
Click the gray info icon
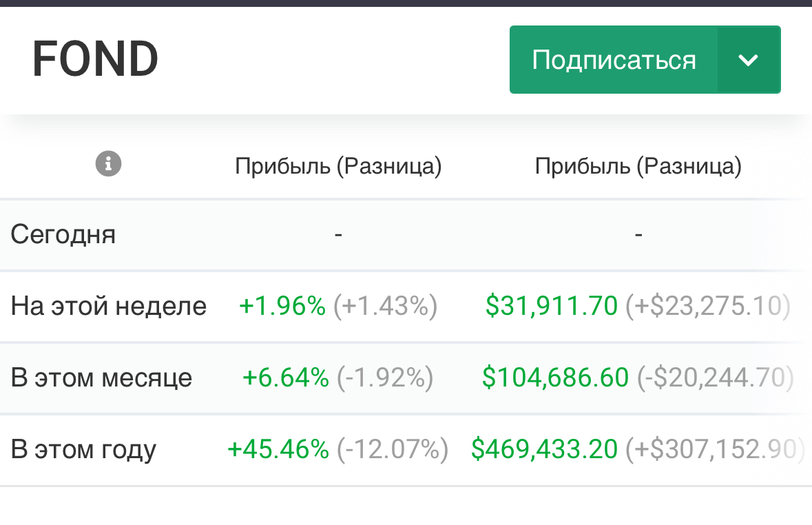(109, 165)
